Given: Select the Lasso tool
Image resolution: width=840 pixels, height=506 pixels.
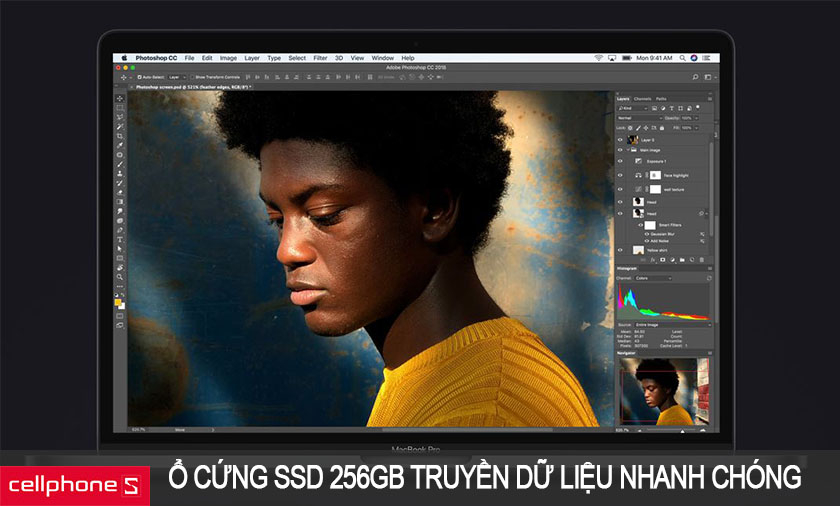Looking at the screenshot, I should click(x=120, y=117).
